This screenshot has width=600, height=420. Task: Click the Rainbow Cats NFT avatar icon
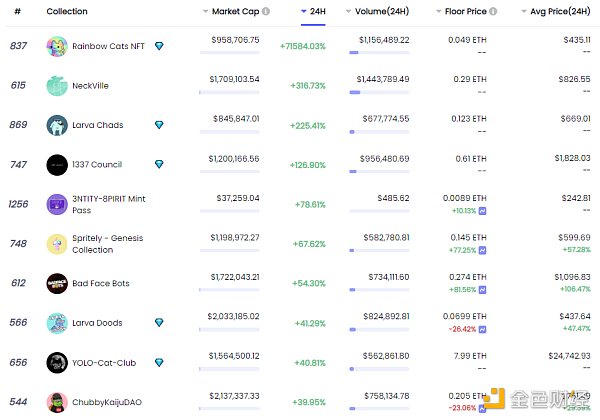(57, 46)
